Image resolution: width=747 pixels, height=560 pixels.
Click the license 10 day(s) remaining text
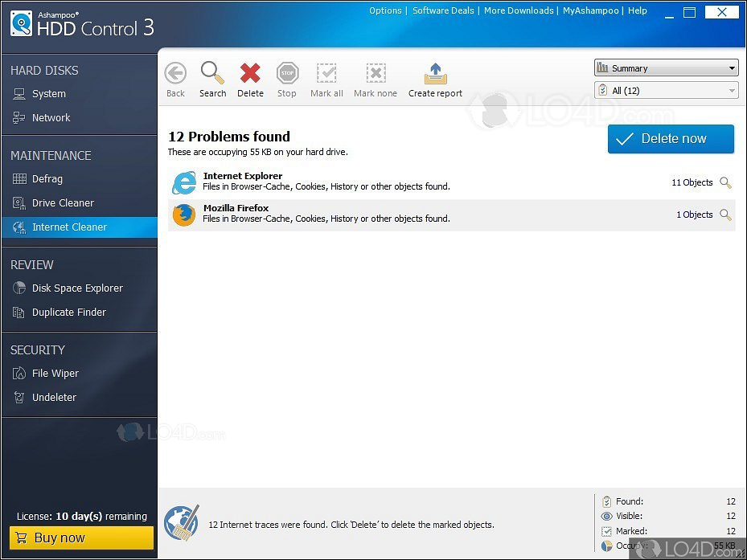pyautogui.click(x=82, y=516)
